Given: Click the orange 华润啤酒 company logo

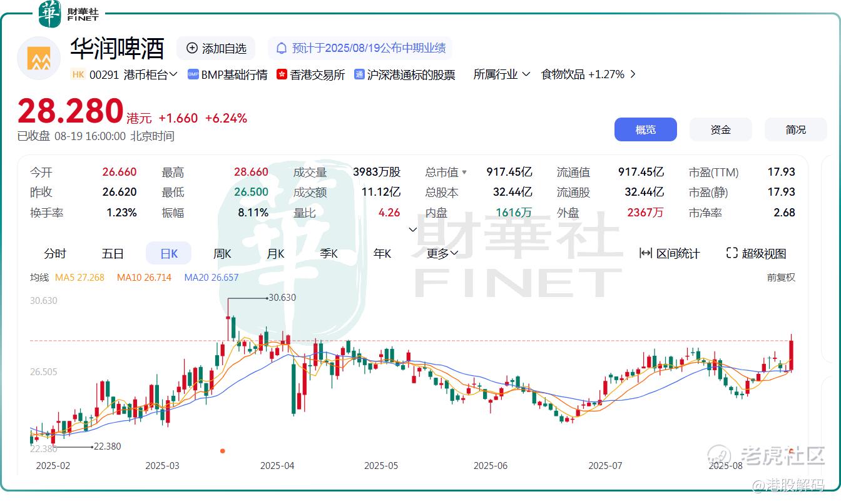Looking at the screenshot, I should click(x=39, y=59).
